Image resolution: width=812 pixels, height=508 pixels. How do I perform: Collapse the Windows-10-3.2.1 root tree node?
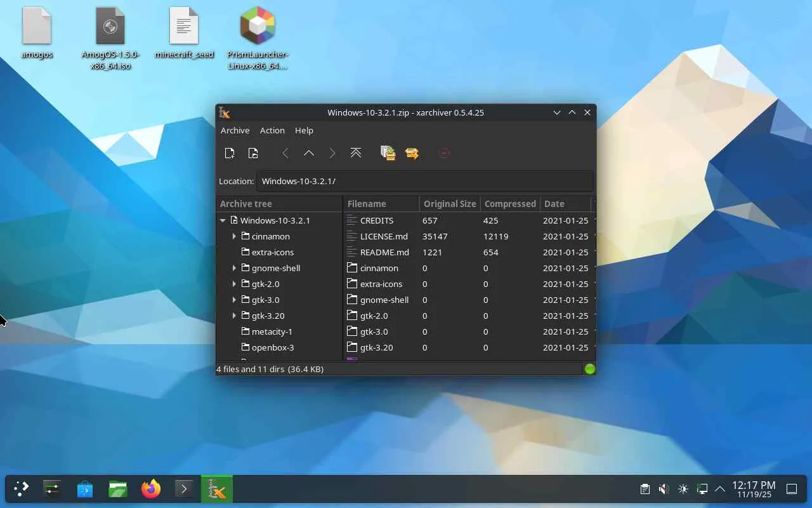coord(223,220)
